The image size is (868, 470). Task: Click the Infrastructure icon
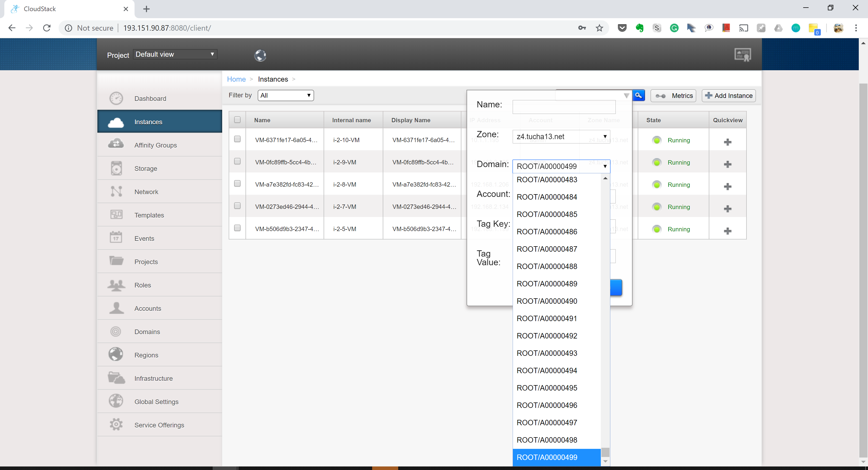click(x=116, y=378)
